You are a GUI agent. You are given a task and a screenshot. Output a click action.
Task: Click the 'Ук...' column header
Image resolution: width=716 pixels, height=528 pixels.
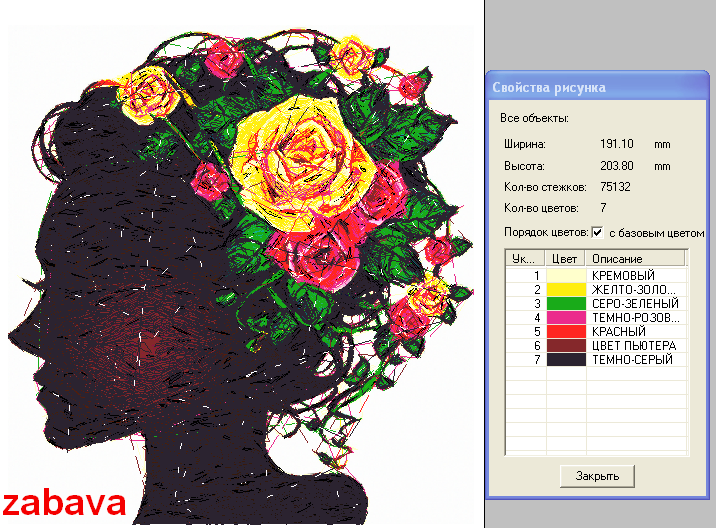click(x=525, y=259)
